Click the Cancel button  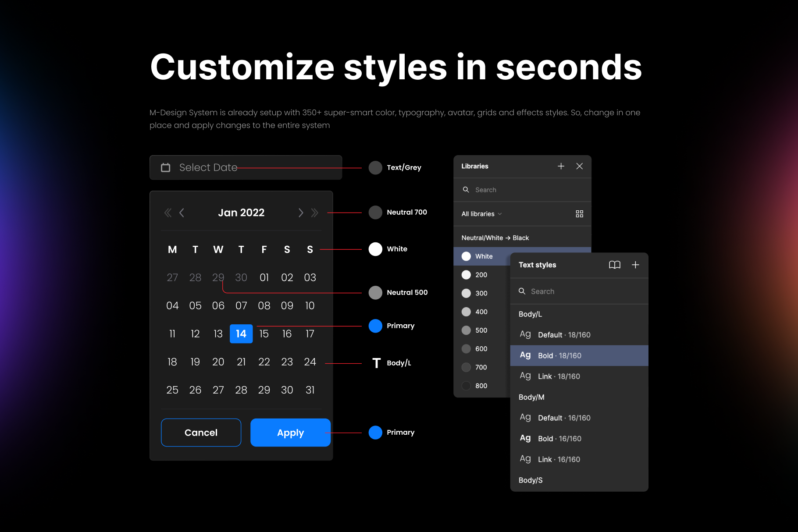click(201, 433)
